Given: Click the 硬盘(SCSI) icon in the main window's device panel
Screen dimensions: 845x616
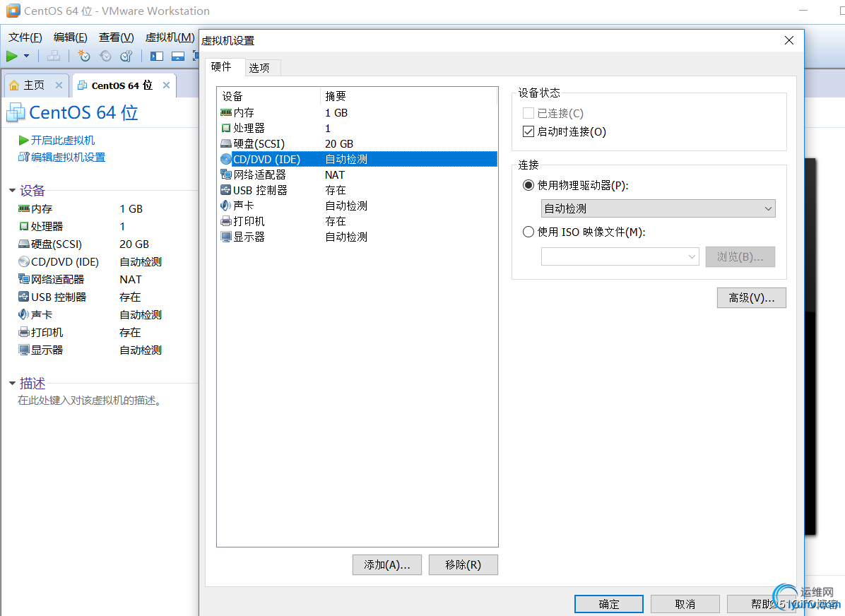Looking at the screenshot, I should 24,244.
